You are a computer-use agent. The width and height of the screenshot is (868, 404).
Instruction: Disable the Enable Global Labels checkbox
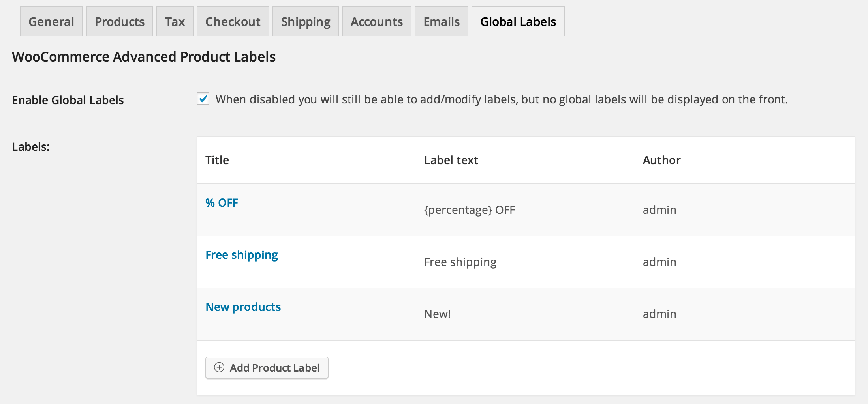click(203, 99)
